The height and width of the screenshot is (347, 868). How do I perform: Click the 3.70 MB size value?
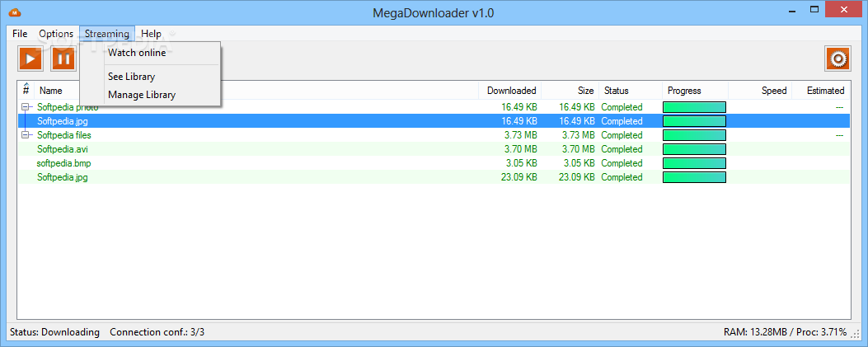(579, 149)
